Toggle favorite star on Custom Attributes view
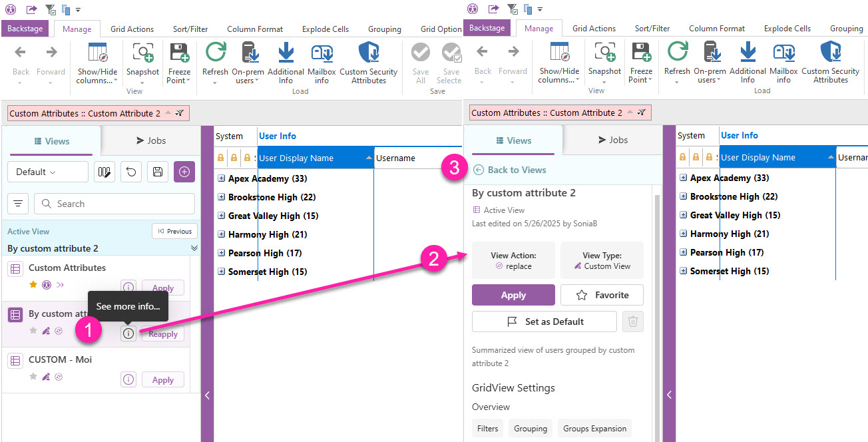Viewport: 868px width, 442px height. [33, 285]
